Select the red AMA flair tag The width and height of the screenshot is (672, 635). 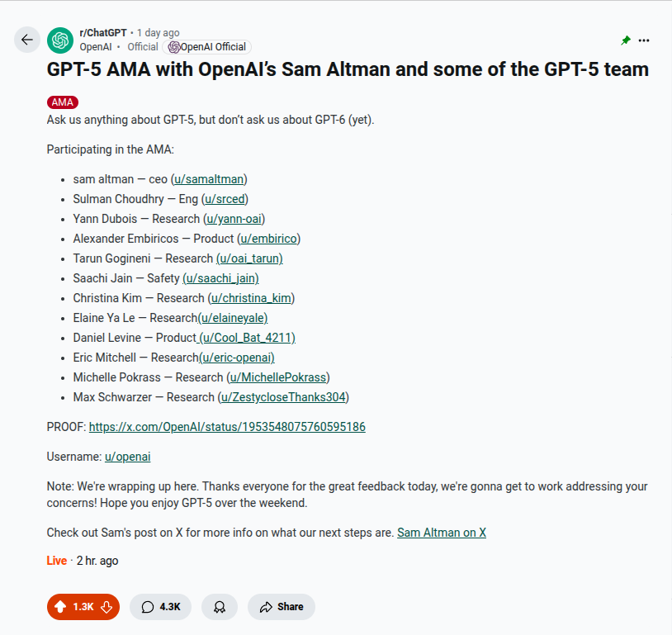click(63, 102)
